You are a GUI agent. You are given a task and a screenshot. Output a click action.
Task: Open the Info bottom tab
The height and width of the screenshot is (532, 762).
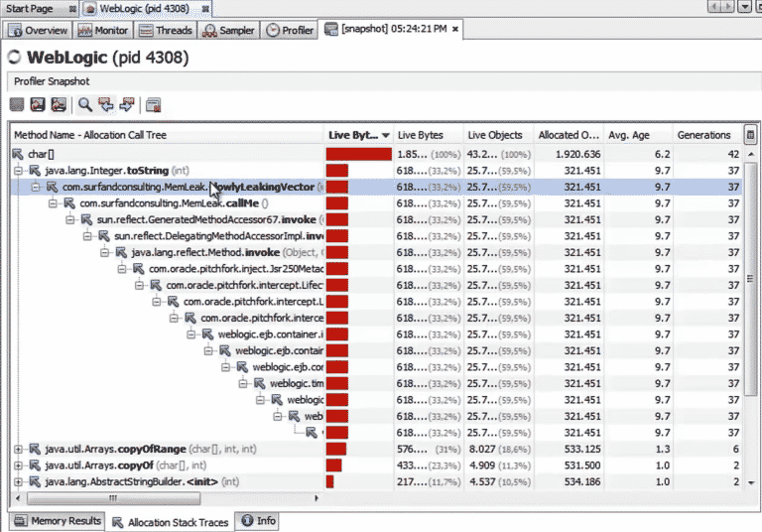point(259,521)
